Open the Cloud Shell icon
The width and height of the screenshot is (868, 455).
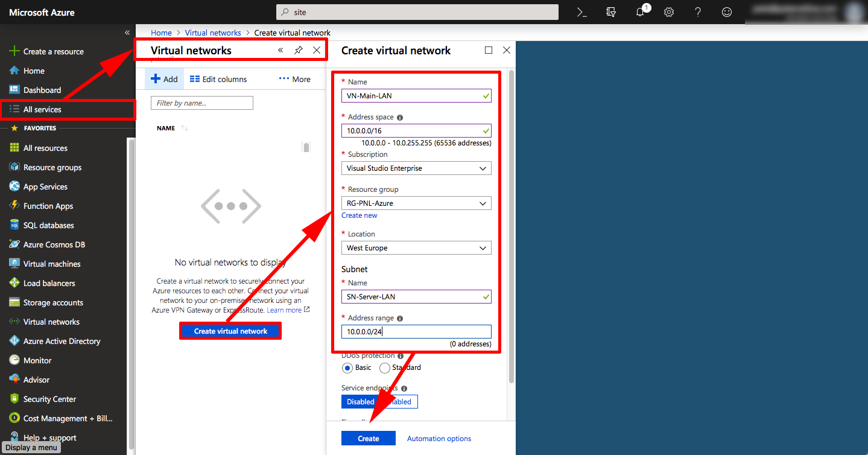581,12
